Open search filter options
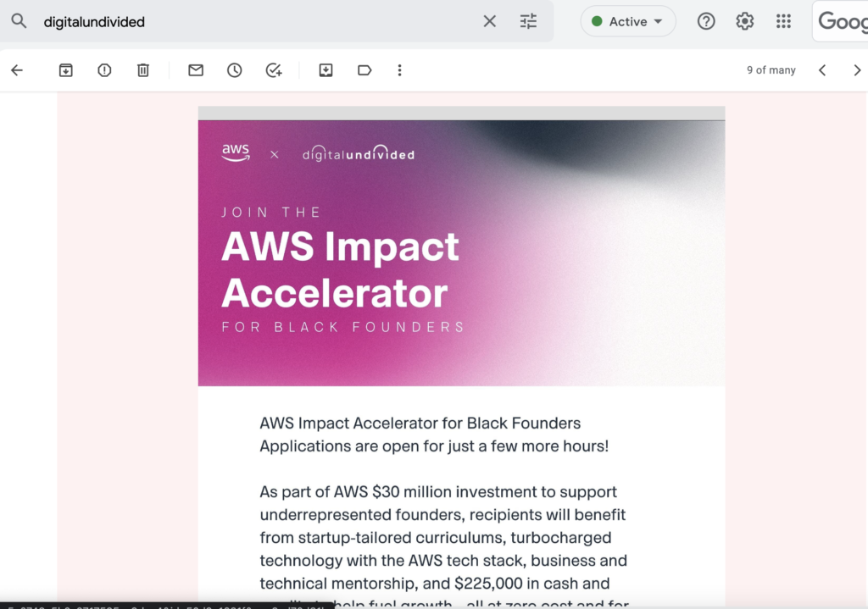Viewport: 868px width, 609px height. point(528,21)
